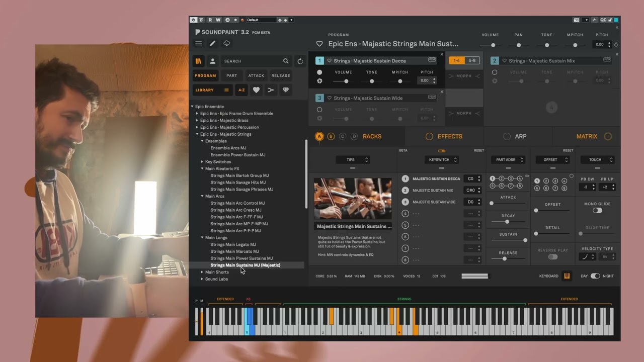Select the Release browser tab
The image size is (644, 362).
(x=281, y=76)
